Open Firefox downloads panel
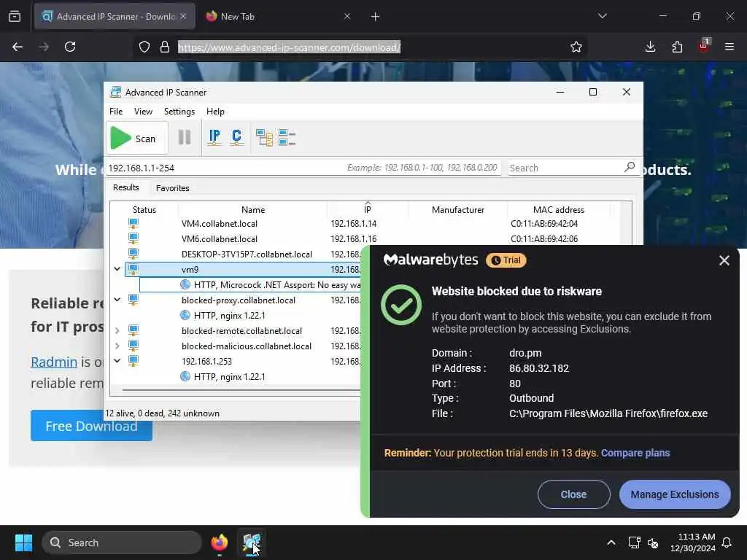The width and height of the screenshot is (747, 560). click(650, 47)
